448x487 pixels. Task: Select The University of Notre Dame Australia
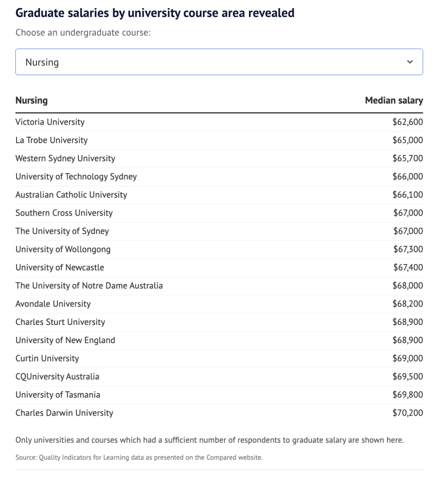(89, 286)
